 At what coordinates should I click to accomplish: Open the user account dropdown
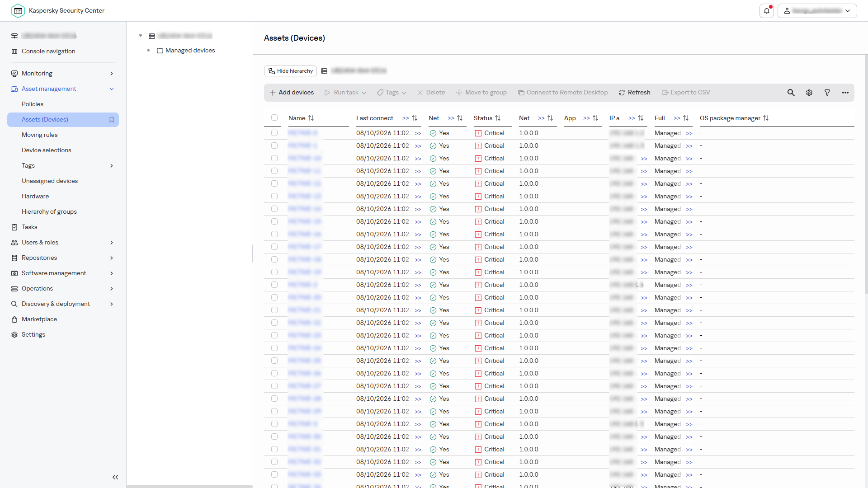pyautogui.click(x=817, y=11)
